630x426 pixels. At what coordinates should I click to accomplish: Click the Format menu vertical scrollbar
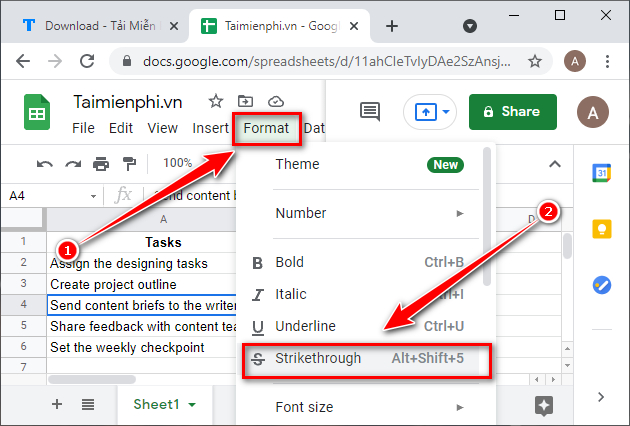pos(487,217)
